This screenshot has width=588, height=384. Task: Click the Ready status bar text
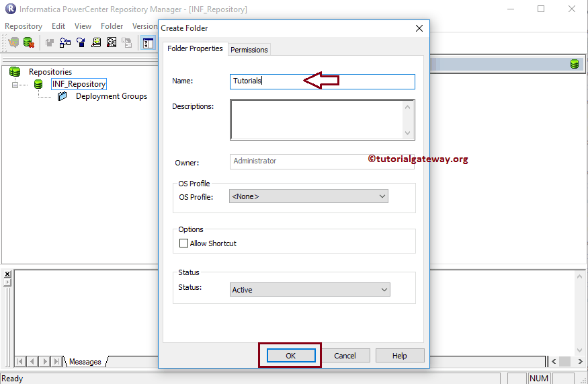coord(12,379)
